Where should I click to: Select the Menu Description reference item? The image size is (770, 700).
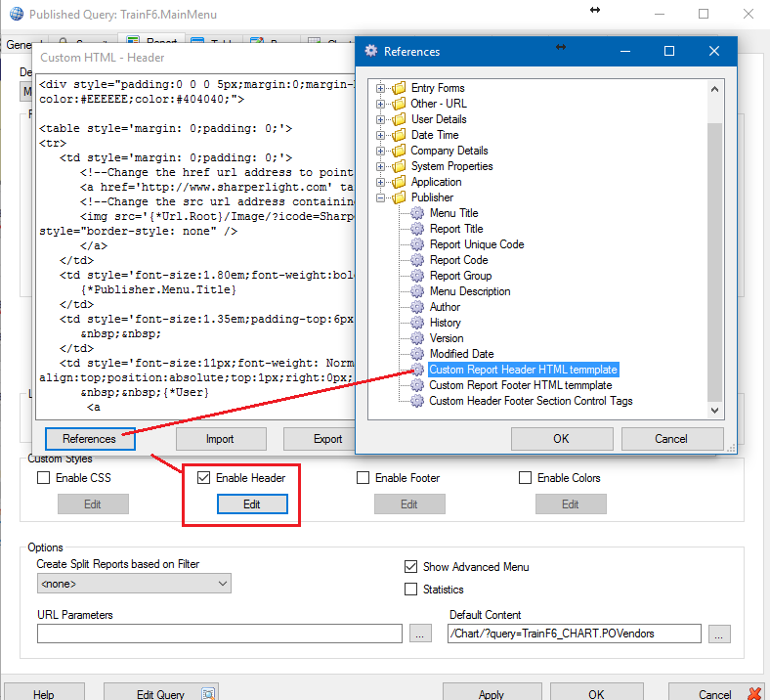point(470,291)
